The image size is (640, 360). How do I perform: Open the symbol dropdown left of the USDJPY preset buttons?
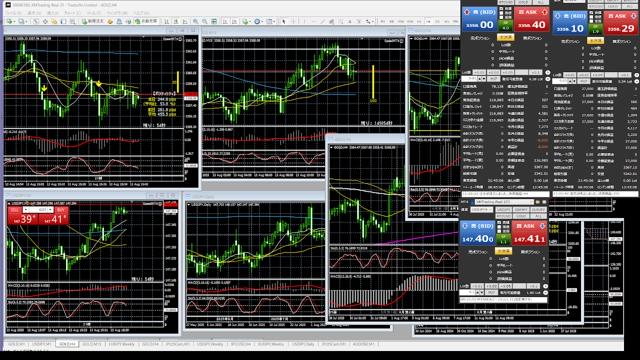tap(482, 209)
